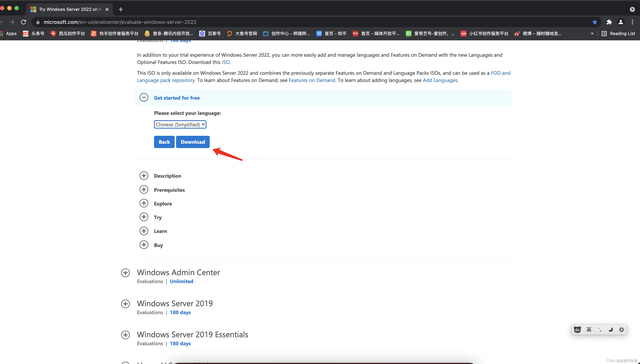Screen dimensions: 640x364
Task: Open the 西瓜创作平台 bookmark
Action: [68, 34]
